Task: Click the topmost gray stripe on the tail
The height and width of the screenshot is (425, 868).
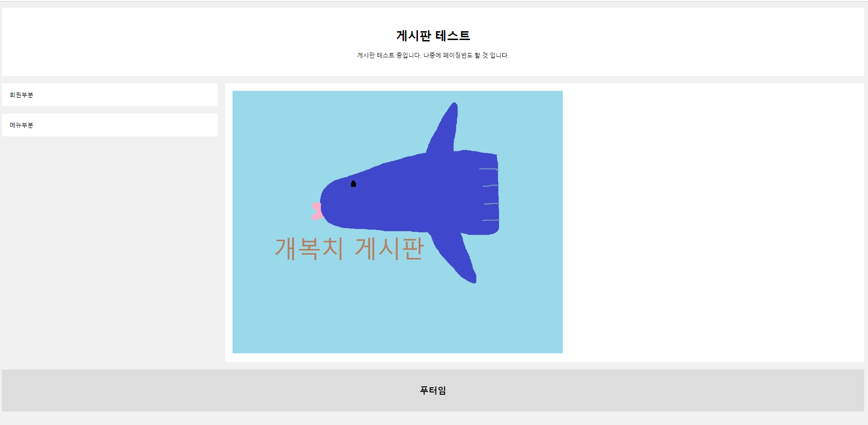Action: (488, 169)
